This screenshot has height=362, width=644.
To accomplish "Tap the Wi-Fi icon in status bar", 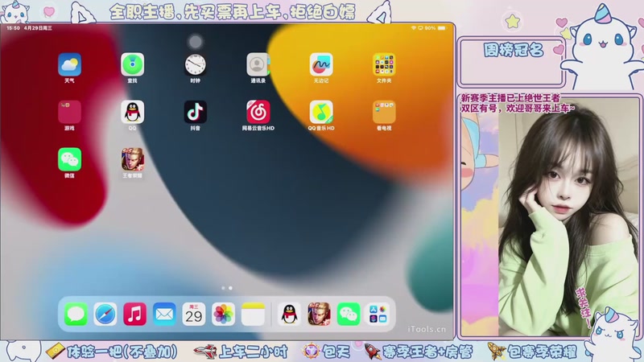I will tap(413, 28).
